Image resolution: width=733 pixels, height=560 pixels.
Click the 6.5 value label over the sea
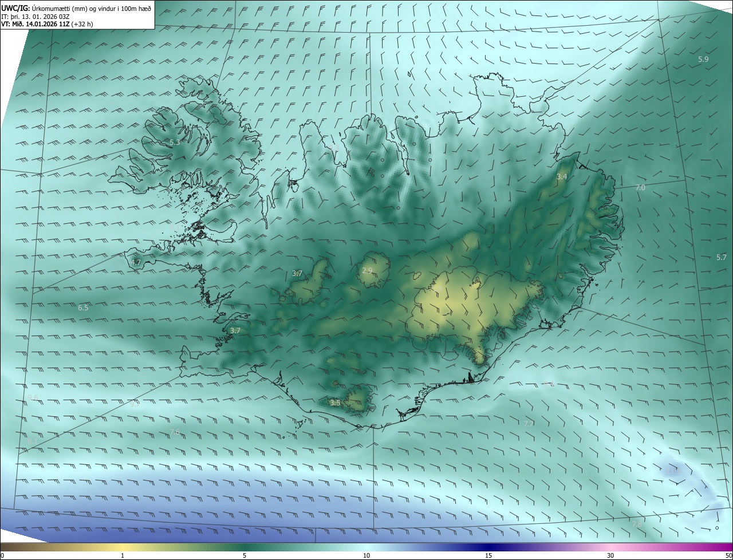coord(83,308)
